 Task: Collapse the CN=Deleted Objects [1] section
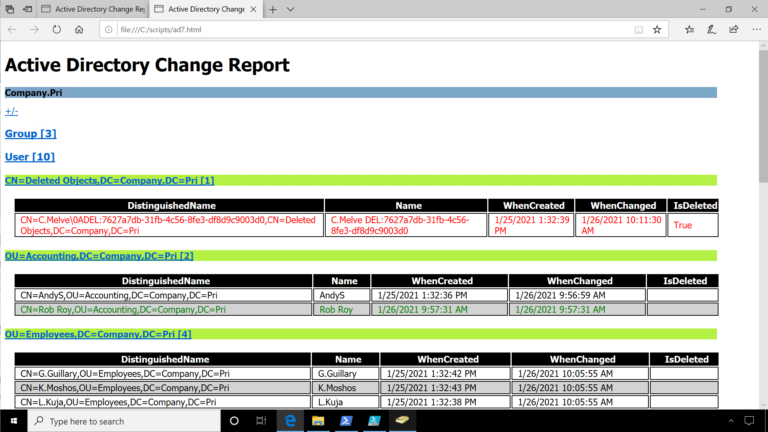tap(109, 180)
